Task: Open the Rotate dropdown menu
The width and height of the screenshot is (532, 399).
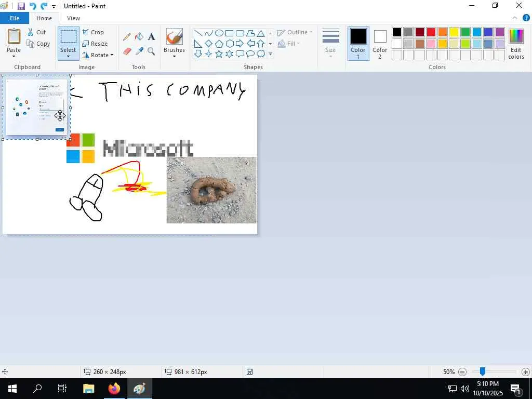Action: point(98,55)
